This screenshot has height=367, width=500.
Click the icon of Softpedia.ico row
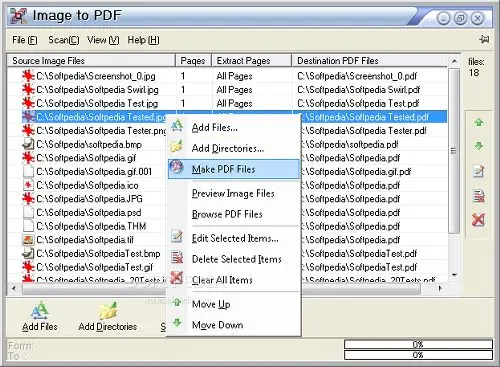click(x=28, y=185)
